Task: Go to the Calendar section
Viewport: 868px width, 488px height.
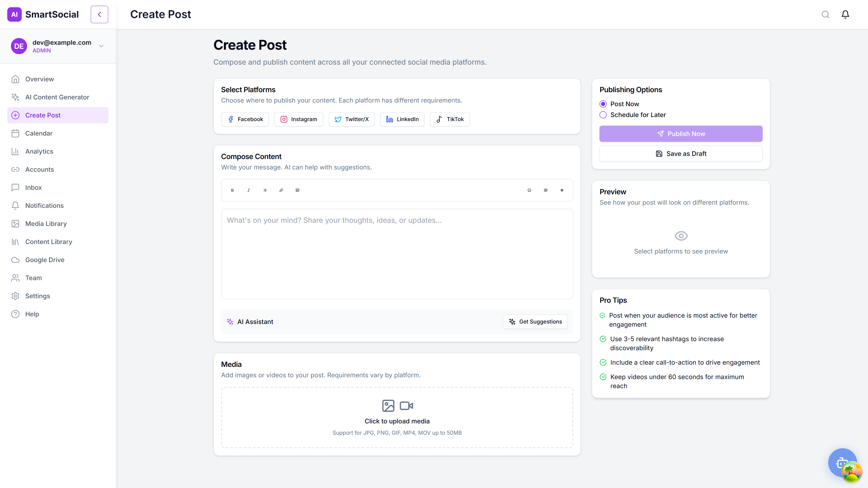Action: pyautogui.click(x=39, y=133)
